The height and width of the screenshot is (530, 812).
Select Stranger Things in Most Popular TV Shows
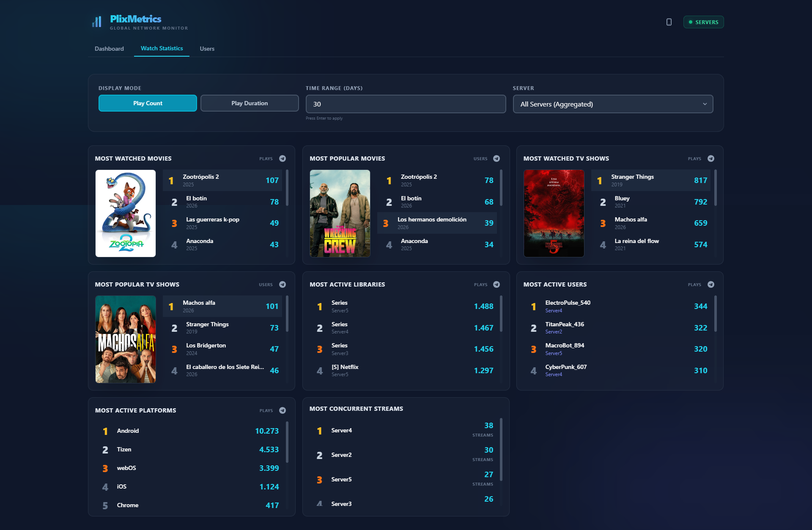[x=222, y=328]
